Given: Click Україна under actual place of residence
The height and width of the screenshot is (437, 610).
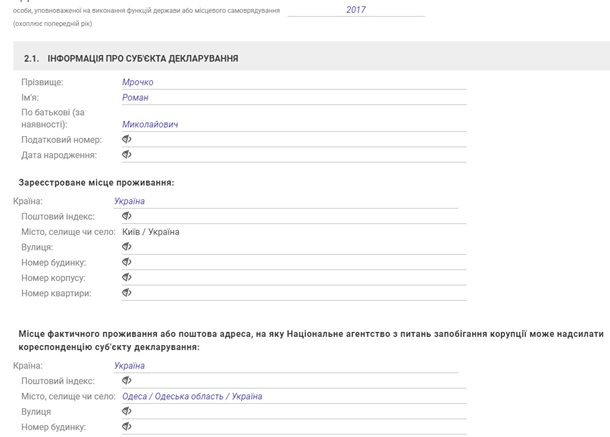Looking at the screenshot, I should click(x=129, y=366).
